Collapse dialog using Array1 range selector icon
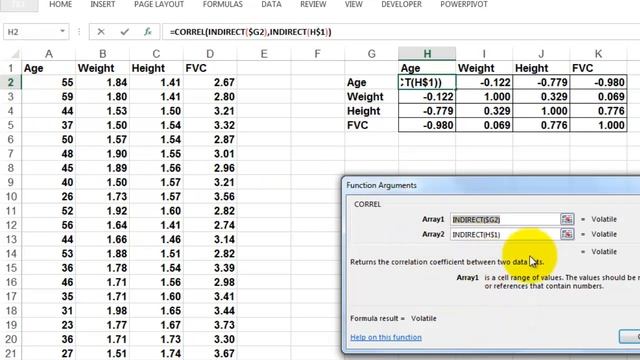 tap(567, 219)
